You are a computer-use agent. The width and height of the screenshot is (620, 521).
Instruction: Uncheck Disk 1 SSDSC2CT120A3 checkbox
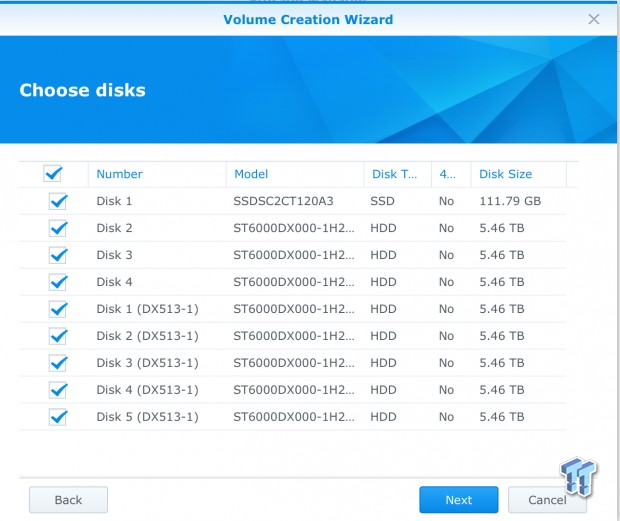pyautogui.click(x=58, y=201)
